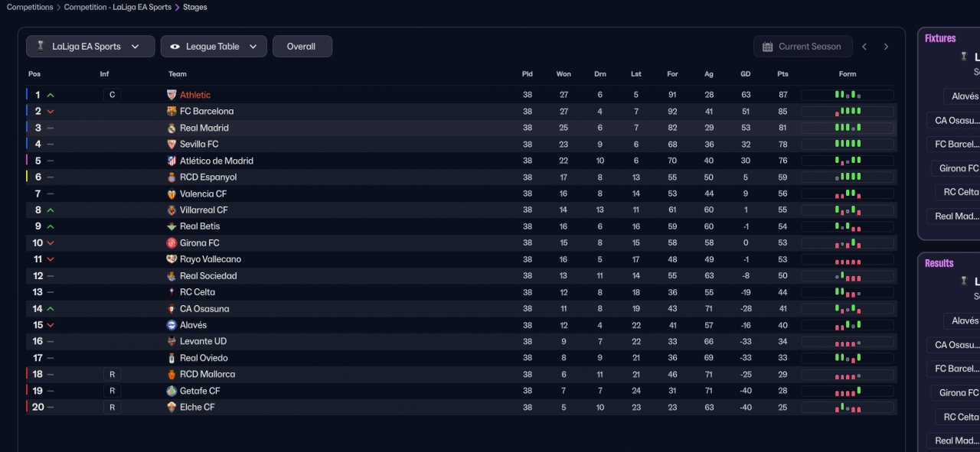
Task: Open the Sevilla FC team link
Action: (x=199, y=145)
